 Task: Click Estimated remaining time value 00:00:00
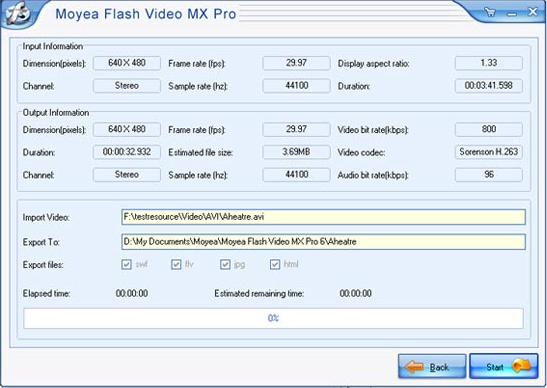[x=355, y=293]
